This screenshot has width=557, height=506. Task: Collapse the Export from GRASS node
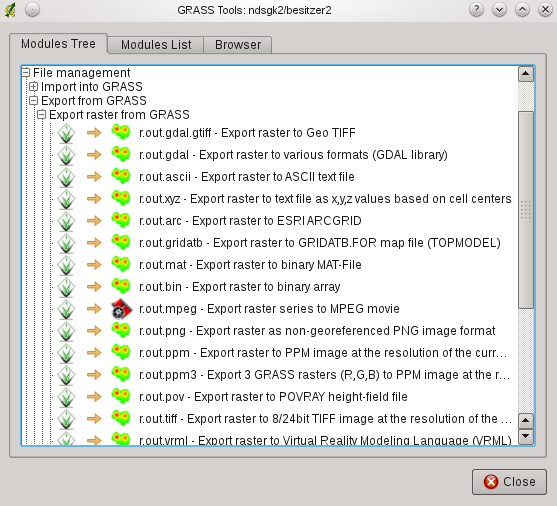pos(33,101)
